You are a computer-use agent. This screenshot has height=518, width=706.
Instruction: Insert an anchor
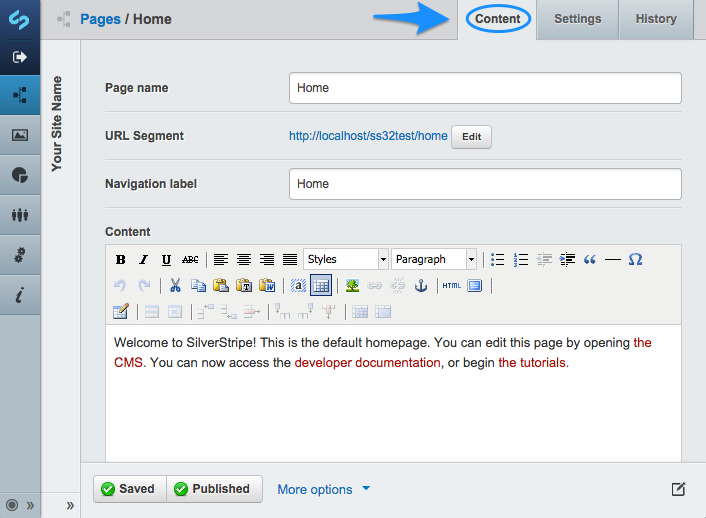tap(421, 286)
